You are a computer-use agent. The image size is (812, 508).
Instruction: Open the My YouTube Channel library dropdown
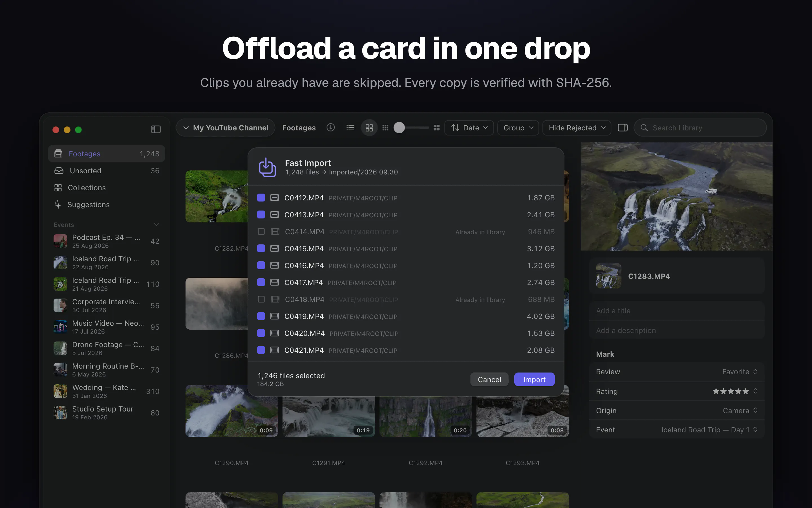226,128
